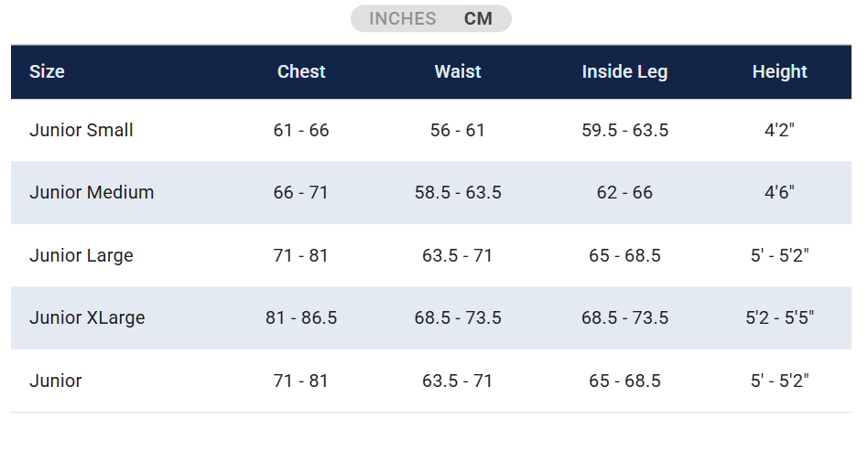The image size is (868, 451).
Task: Click Junior Medium height 4'6"
Action: pos(779,192)
